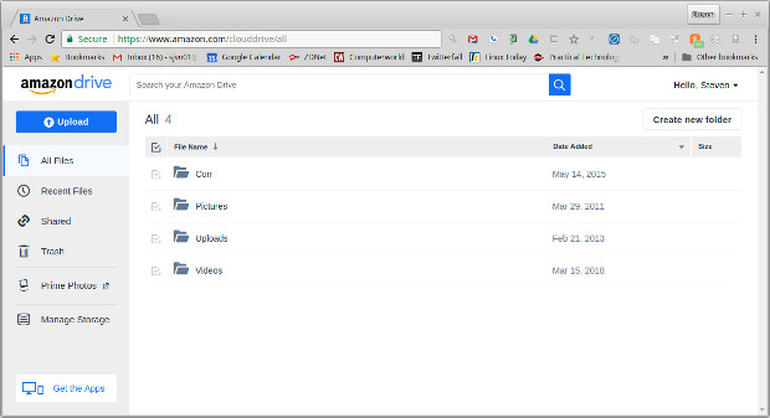
Task: Click the May 14, 2015 date
Action: coord(578,174)
